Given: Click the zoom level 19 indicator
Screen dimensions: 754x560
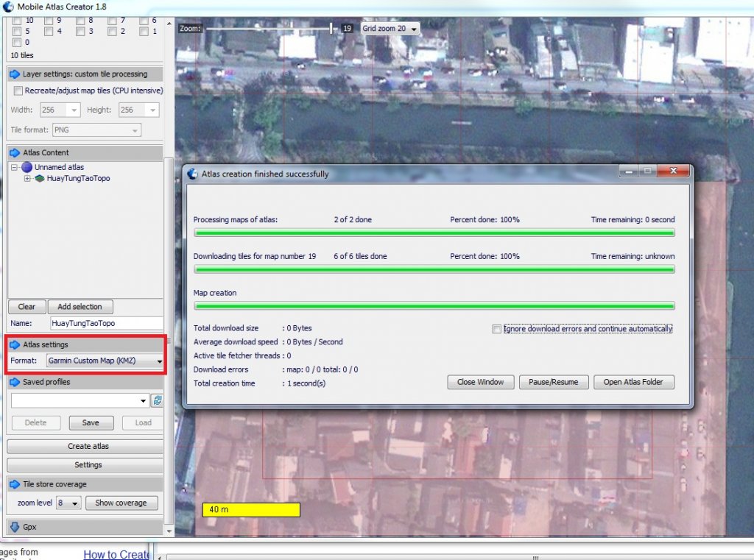Looking at the screenshot, I should (x=348, y=29).
